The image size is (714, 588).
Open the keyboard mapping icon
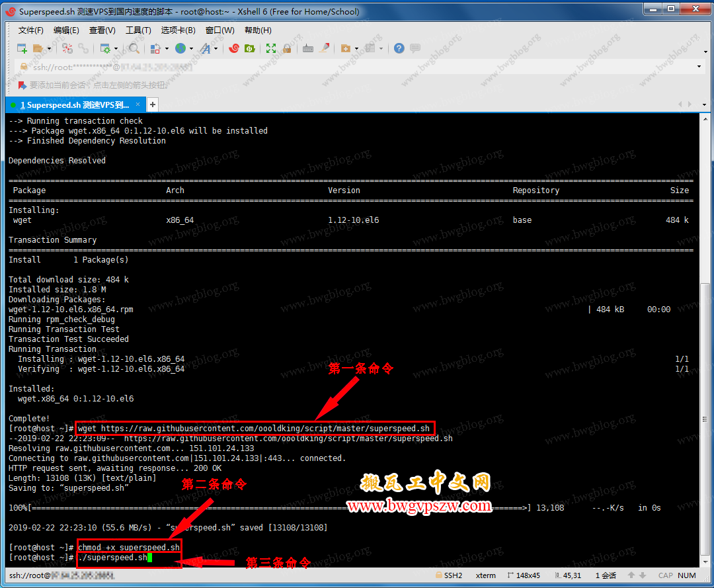click(308, 48)
